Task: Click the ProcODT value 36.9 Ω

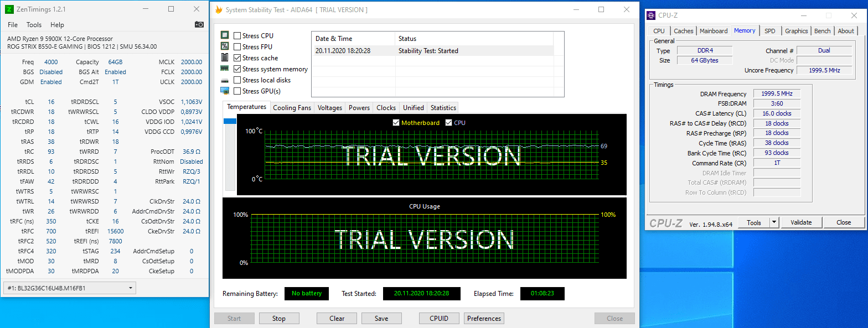Action: [x=192, y=152]
